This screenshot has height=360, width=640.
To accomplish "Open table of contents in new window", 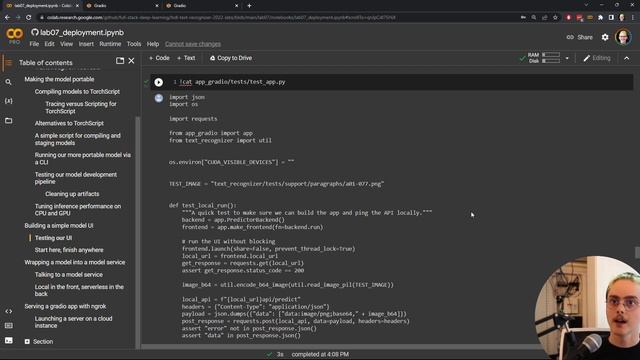I will (x=120, y=61).
